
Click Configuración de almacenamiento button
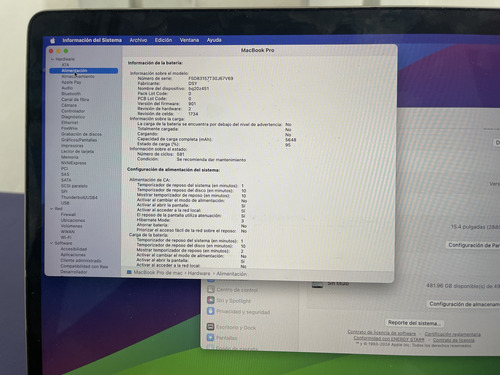click(x=464, y=304)
